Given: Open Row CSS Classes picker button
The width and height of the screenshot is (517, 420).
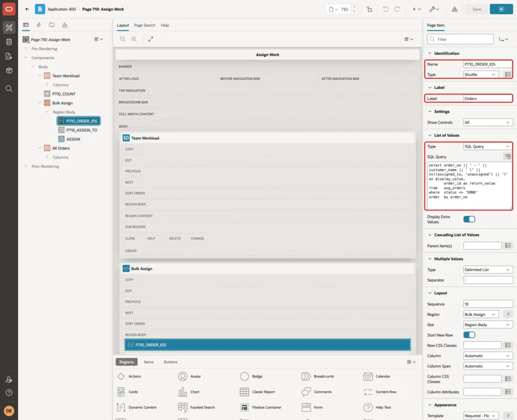Looking at the screenshot, I should (x=508, y=345).
